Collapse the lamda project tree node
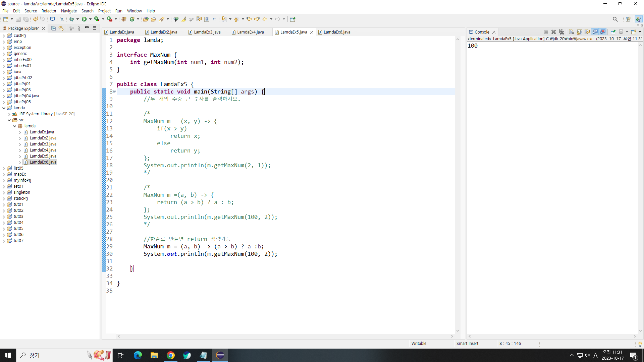Screen dimensions: 644x362 tap(4, 108)
